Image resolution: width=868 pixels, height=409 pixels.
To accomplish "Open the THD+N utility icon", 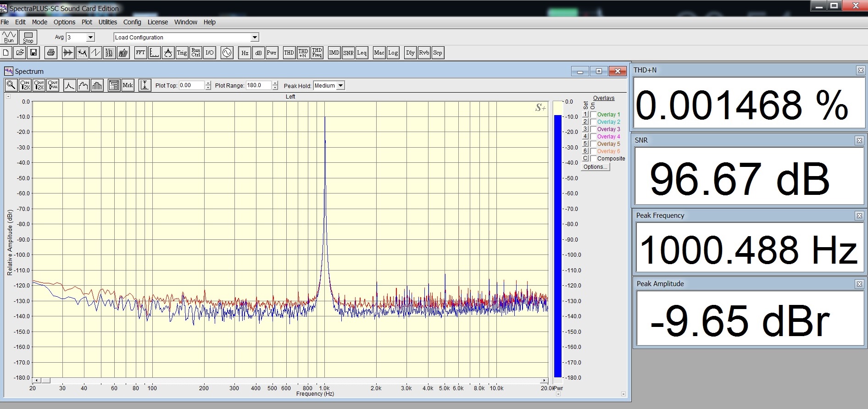I will (303, 53).
